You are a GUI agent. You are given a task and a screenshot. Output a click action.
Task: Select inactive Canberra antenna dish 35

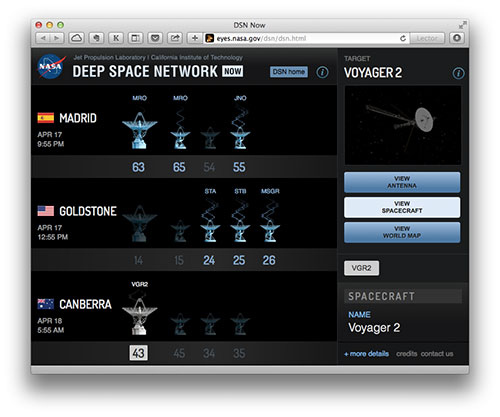(x=240, y=324)
